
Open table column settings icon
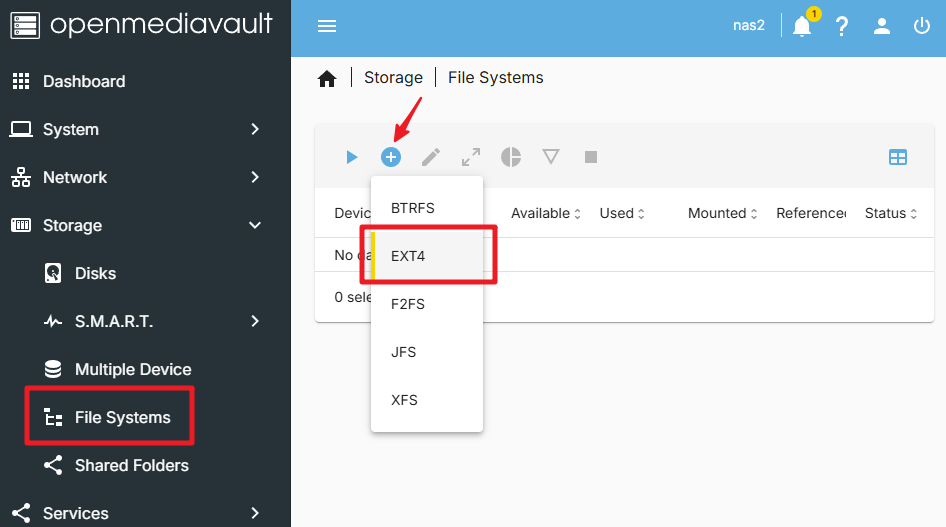[898, 157]
